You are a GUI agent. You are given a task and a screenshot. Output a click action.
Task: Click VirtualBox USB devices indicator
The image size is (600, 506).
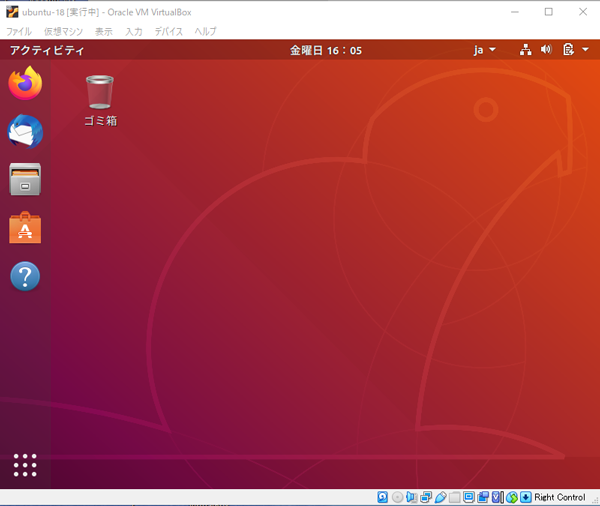[x=440, y=497]
